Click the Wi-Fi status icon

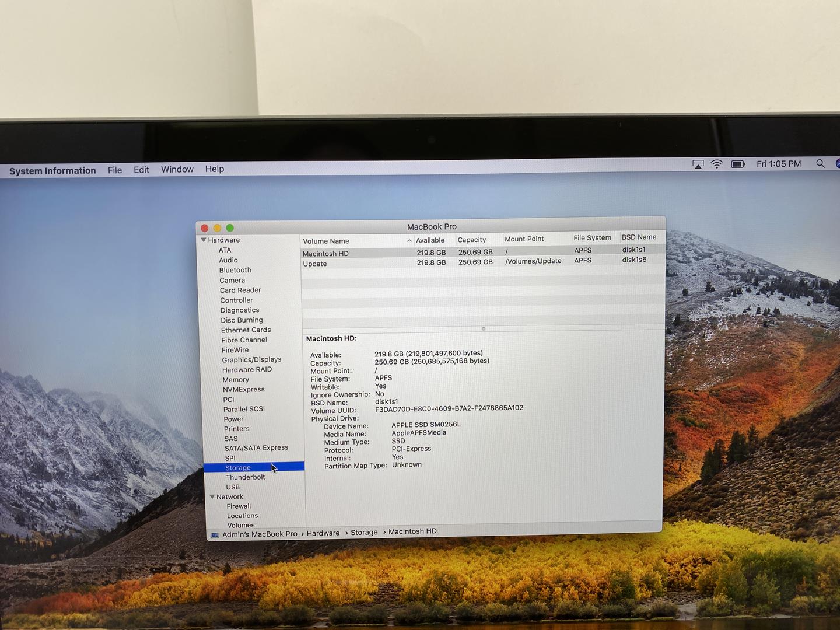coord(717,164)
